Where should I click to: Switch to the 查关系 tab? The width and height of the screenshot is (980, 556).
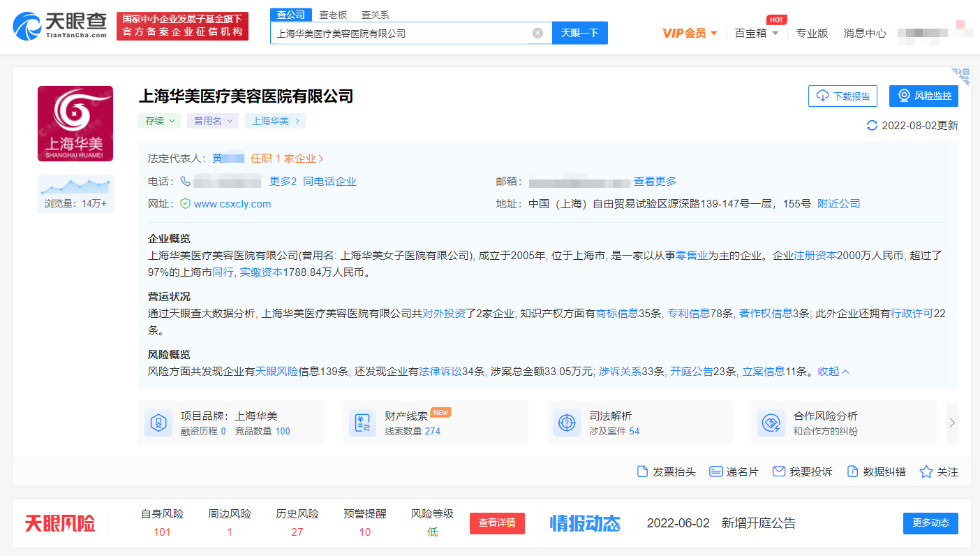point(376,15)
